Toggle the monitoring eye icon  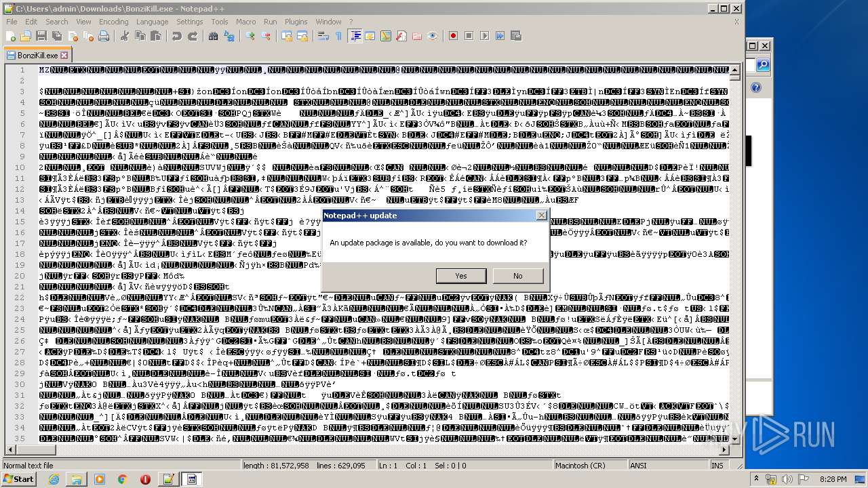pos(433,36)
